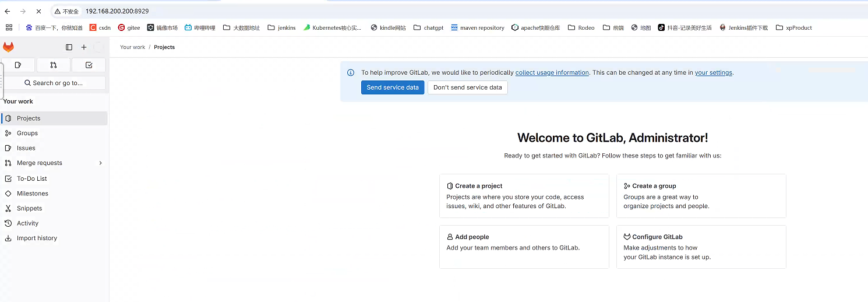Click the GitLab fox logo
Screen dimensions: 868x302
point(8,47)
